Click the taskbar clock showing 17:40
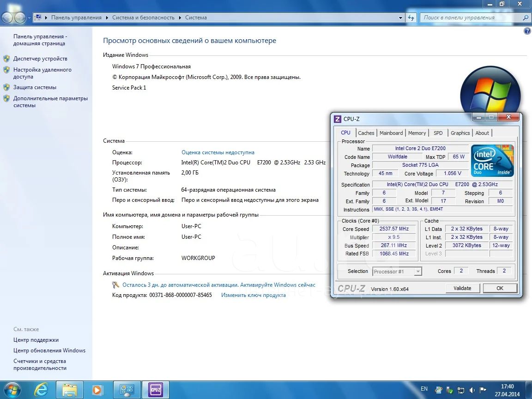The height and width of the screenshot is (399, 532). tap(507, 390)
